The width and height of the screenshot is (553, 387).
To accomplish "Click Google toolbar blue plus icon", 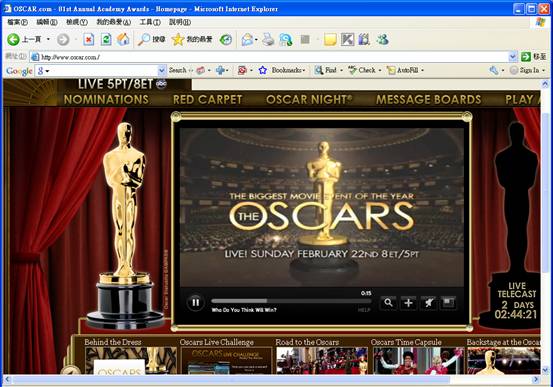I will pyautogui.click(x=220, y=70).
